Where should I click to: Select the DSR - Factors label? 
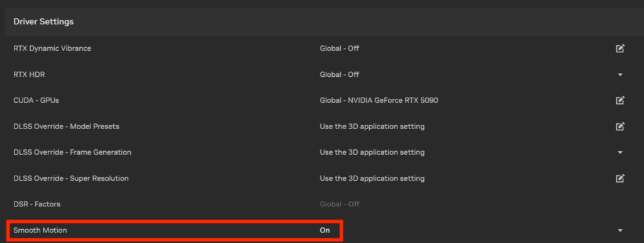[36, 205]
